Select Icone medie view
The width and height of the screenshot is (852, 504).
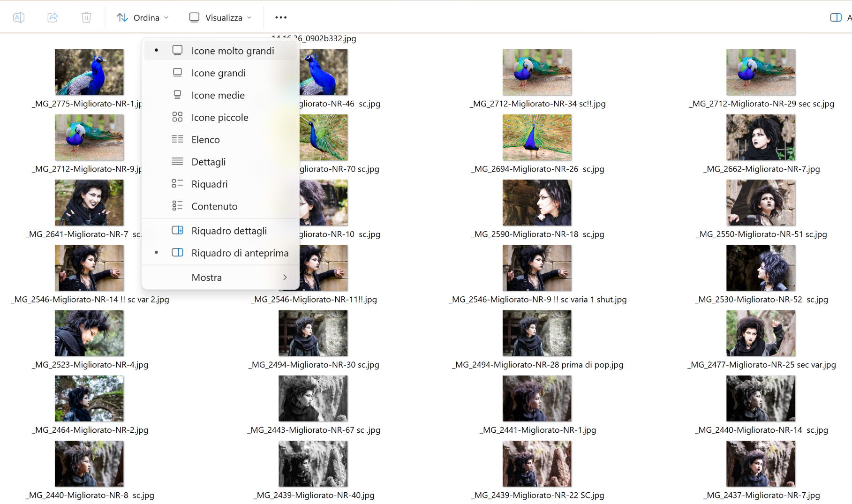tap(220, 95)
